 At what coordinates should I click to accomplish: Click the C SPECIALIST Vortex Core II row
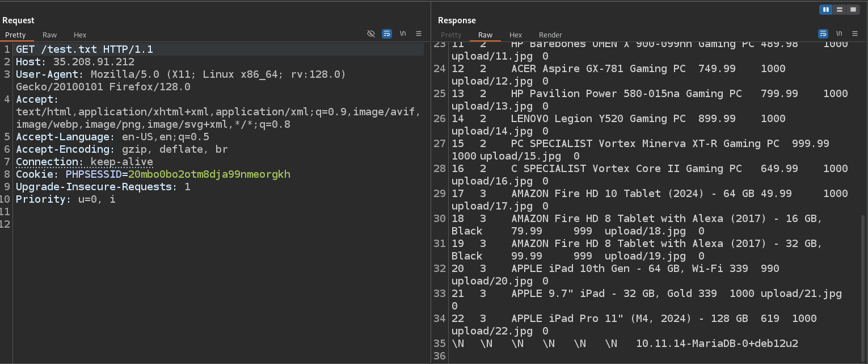click(x=650, y=174)
